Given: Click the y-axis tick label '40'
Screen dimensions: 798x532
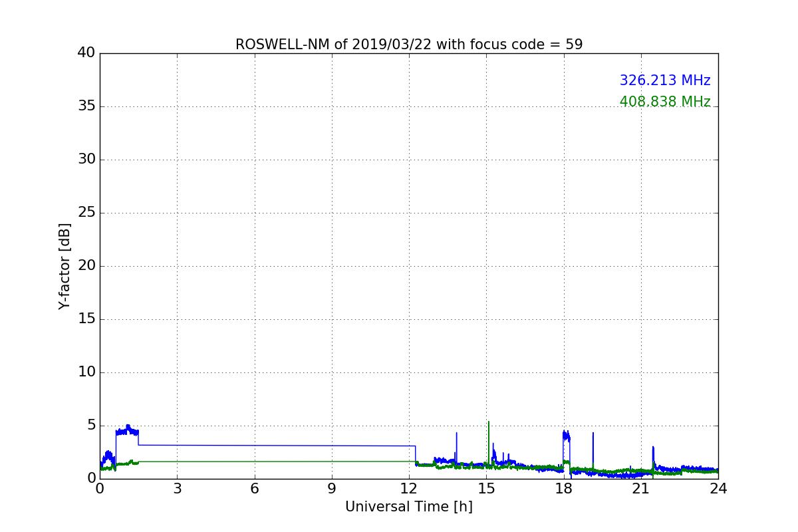Looking at the screenshot, I should (x=86, y=53).
